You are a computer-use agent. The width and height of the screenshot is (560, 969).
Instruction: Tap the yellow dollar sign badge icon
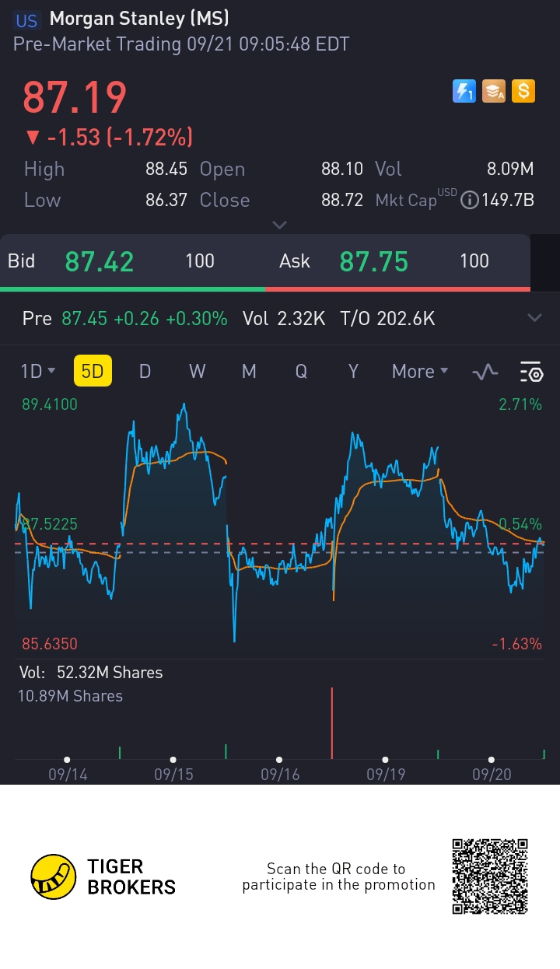coord(523,91)
